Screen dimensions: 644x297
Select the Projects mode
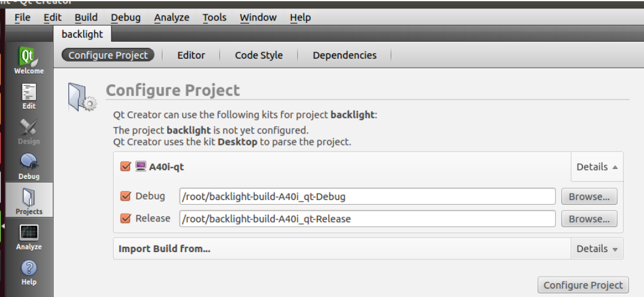[29, 201]
